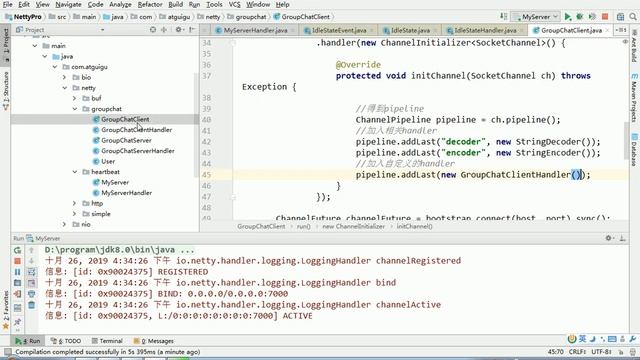Collapse the main folder
Viewport: 640px width, 360px height.
coord(35,46)
